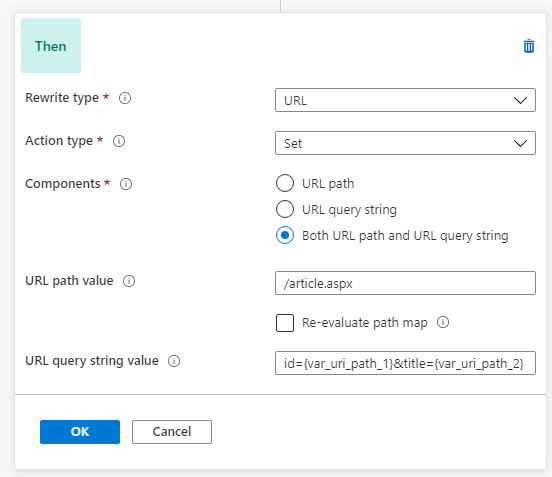Image resolution: width=552 pixels, height=477 pixels.
Task: Click the Then label block
Action: pos(51,45)
